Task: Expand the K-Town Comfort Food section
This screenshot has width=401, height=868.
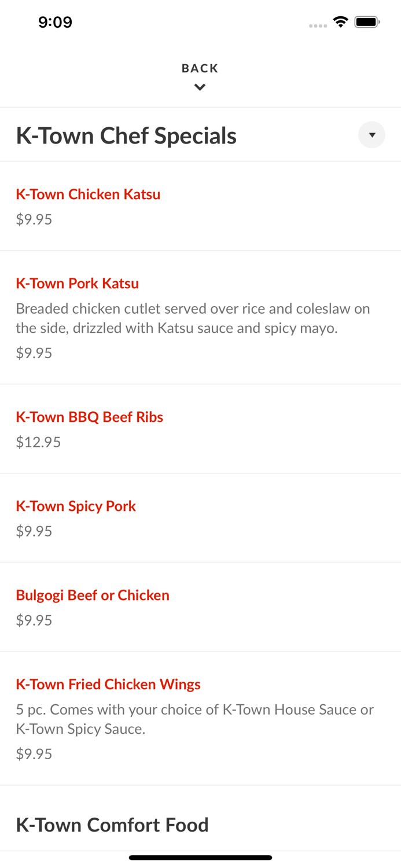Action: 112,825
